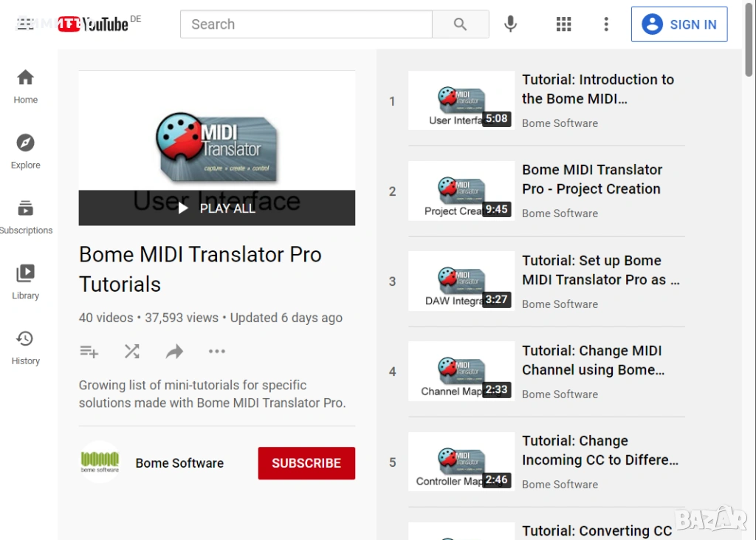Click into the Search text field
The height and width of the screenshot is (540, 756).
point(306,24)
